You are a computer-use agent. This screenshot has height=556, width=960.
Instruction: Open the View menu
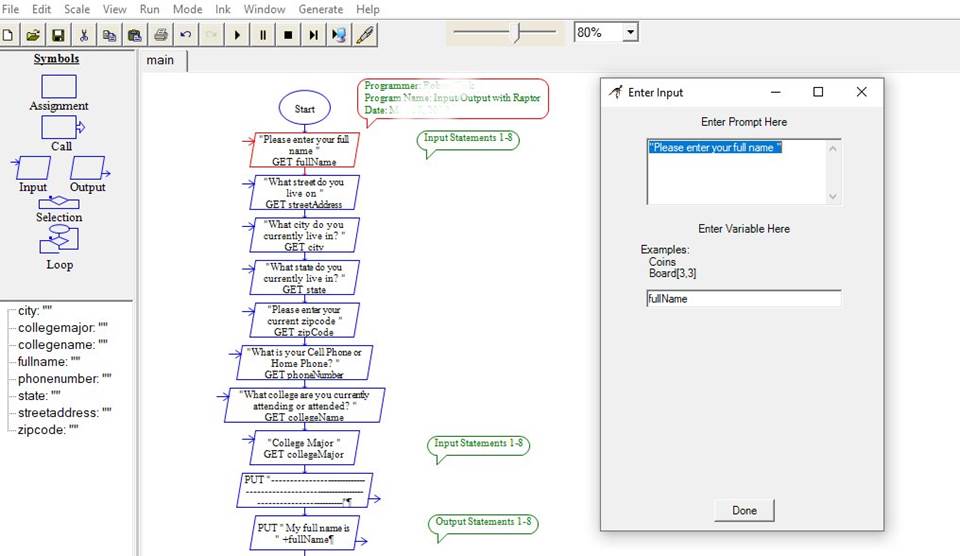point(114,9)
